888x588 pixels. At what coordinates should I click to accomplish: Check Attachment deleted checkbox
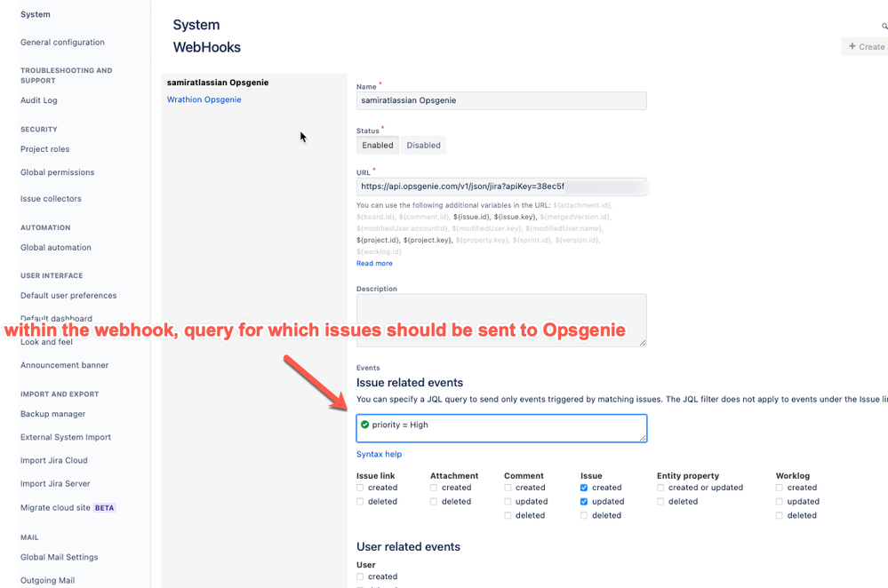tap(434, 502)
